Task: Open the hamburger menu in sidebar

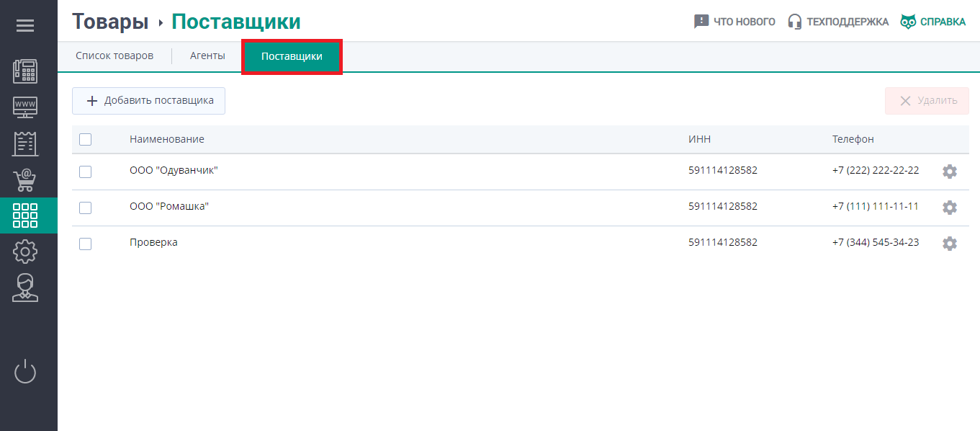Action: pyautogui.click(x=25, y=26)
